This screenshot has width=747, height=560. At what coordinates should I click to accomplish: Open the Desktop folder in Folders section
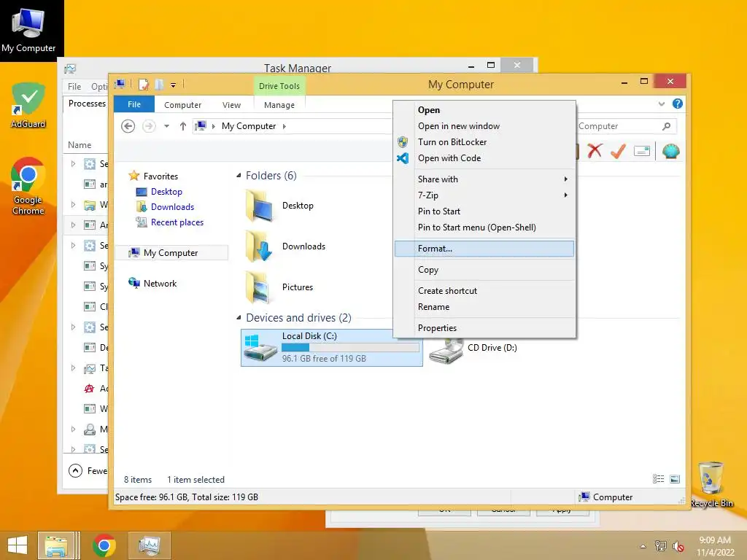click(280, 206)
